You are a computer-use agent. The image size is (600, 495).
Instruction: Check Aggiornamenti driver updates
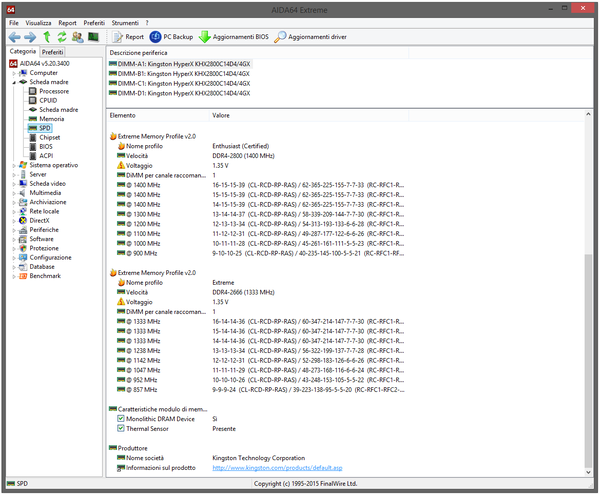(x=310, y=37)
